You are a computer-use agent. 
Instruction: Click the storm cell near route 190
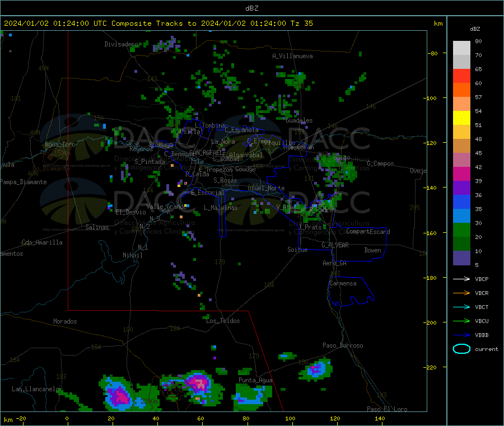point(316,369)
